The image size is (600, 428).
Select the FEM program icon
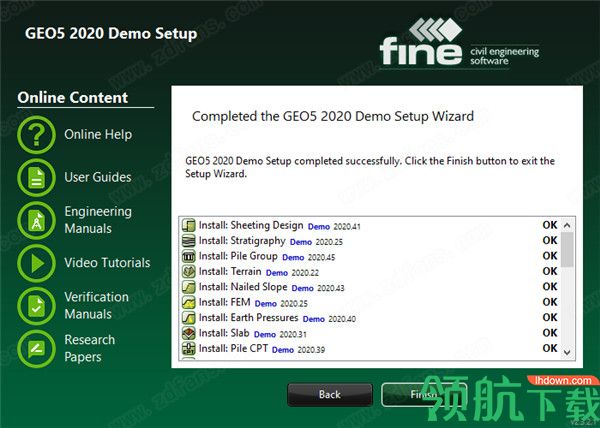[189, 302]
